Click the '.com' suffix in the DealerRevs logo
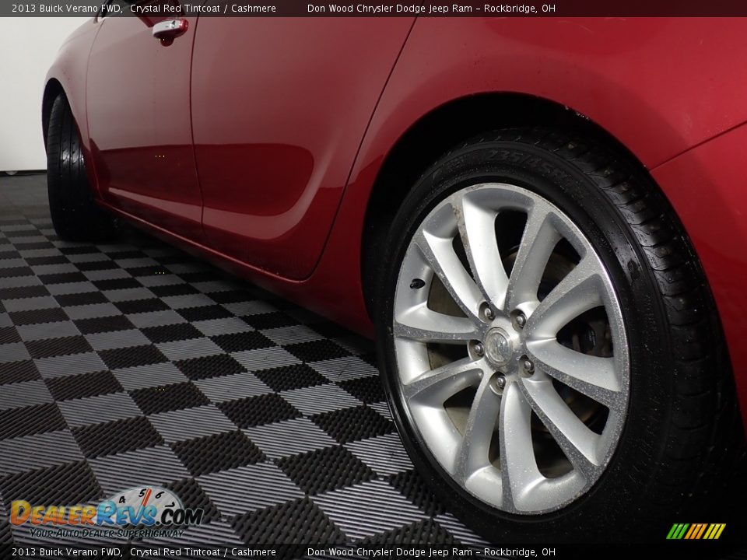This screenshot has height=560, width=747. tap(179, 515)
